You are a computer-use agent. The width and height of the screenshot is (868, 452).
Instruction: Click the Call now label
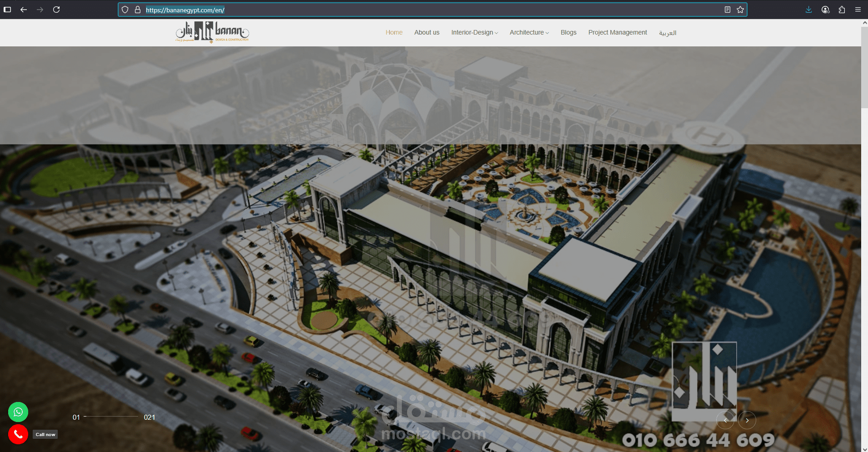pyautogui.click(x=45, y=435)
